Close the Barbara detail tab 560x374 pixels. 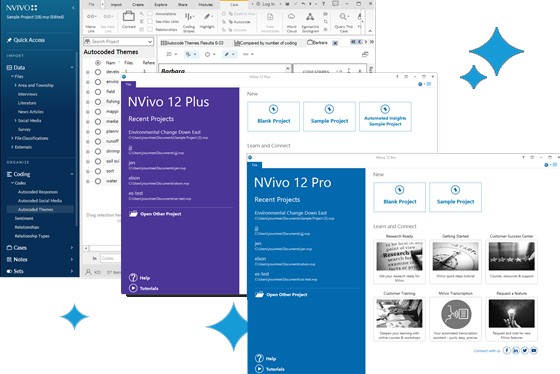pos(335,43)
